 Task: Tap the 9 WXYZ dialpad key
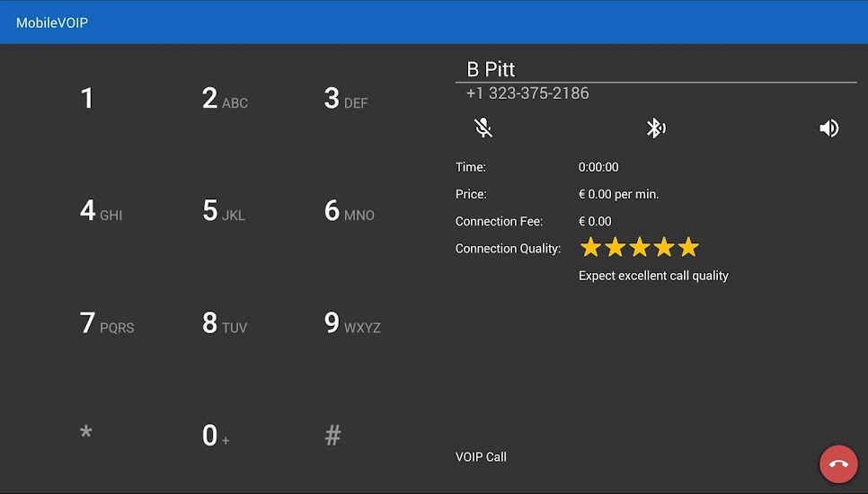(352, 323)
